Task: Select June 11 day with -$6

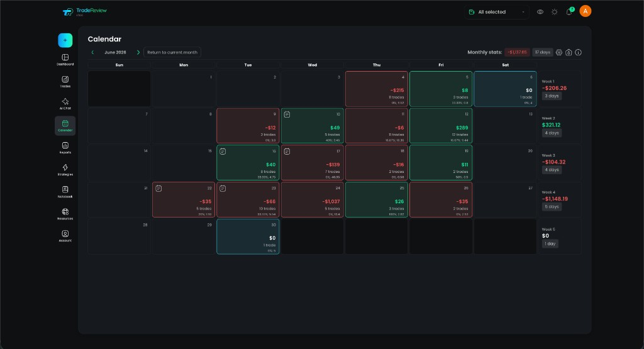Action: [x=377, y=126]
